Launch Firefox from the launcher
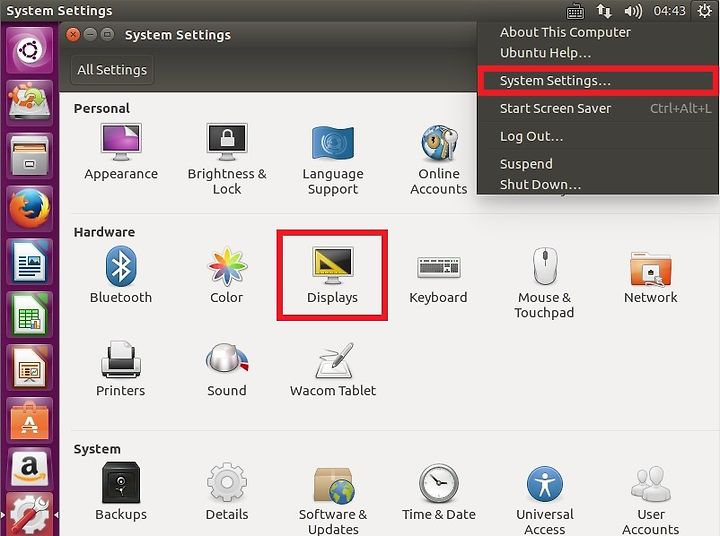This screenshot has height=536, width=720. [x=30, y=209]
